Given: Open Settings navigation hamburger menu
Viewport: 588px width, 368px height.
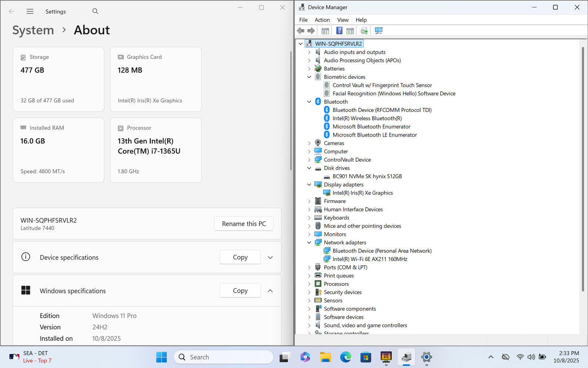Looking at the screenshot, I should coord(30,11).
